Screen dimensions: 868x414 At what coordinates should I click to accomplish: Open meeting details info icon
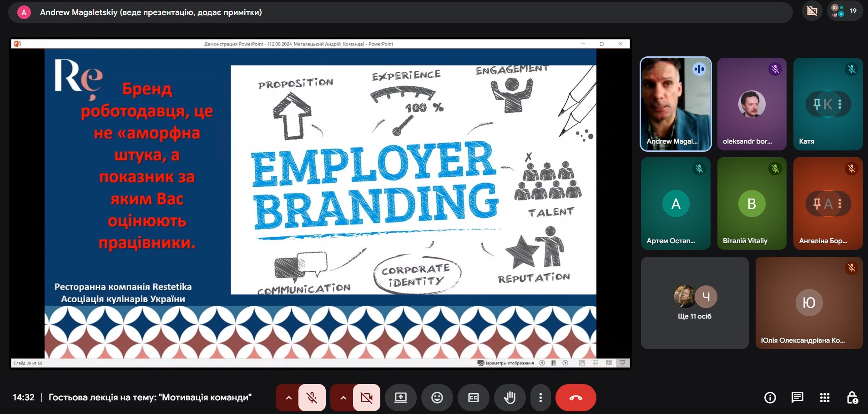pos(770,398)
